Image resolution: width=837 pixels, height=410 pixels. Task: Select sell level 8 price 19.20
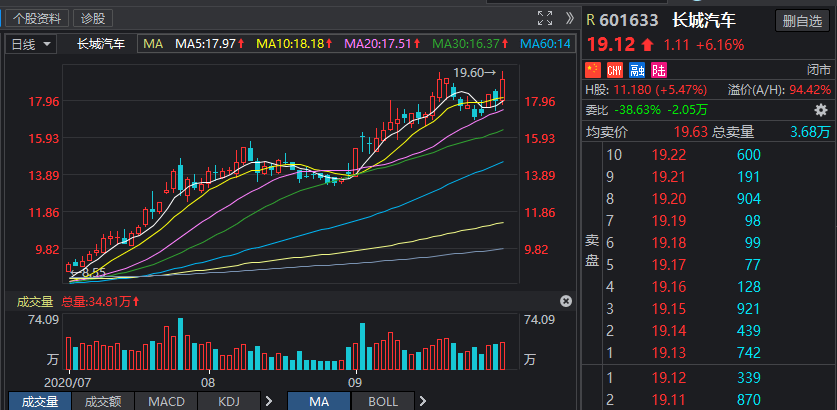coord(669,199)
